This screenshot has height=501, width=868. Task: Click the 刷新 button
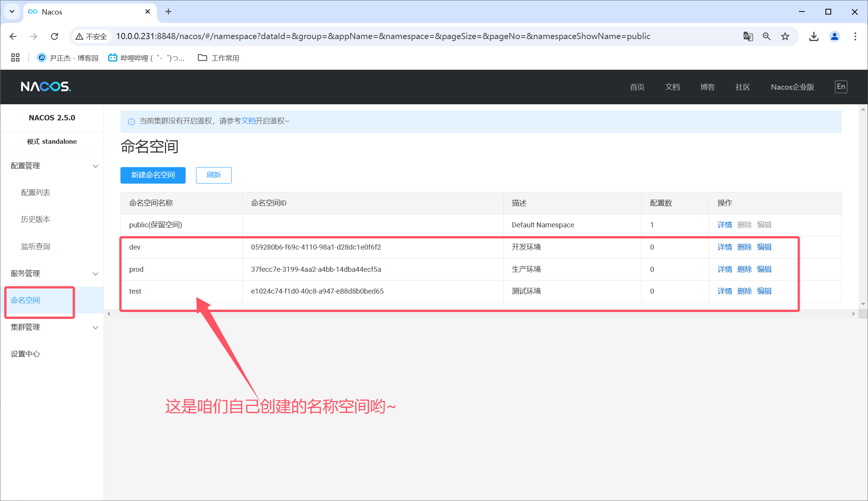point(214,175)
